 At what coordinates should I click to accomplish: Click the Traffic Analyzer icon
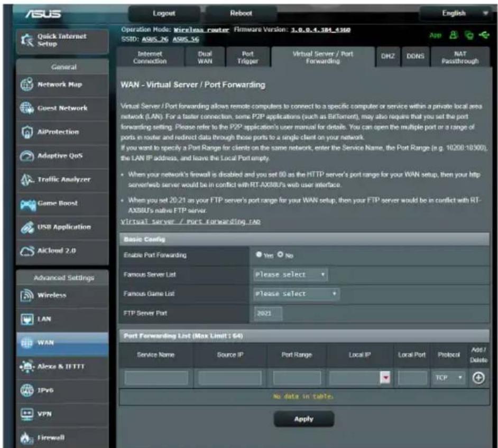(x=26, y=180)
